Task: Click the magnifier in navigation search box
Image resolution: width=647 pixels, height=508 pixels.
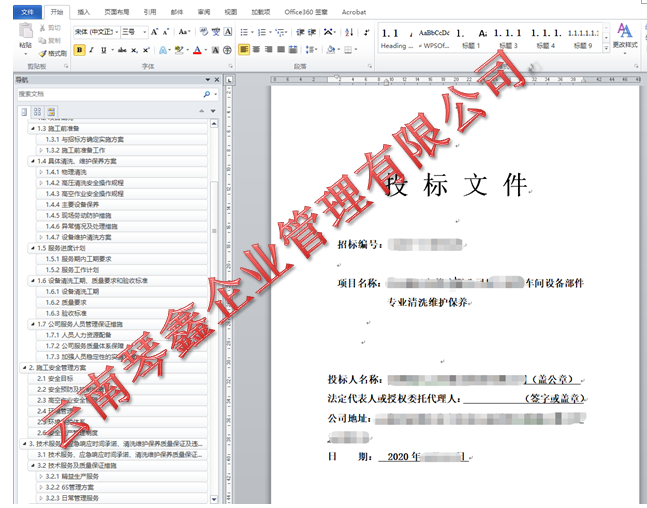Action: click(207, 94)
